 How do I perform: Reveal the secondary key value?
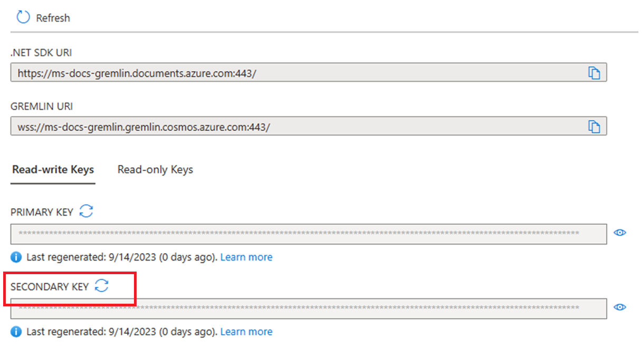pos(620,307)
